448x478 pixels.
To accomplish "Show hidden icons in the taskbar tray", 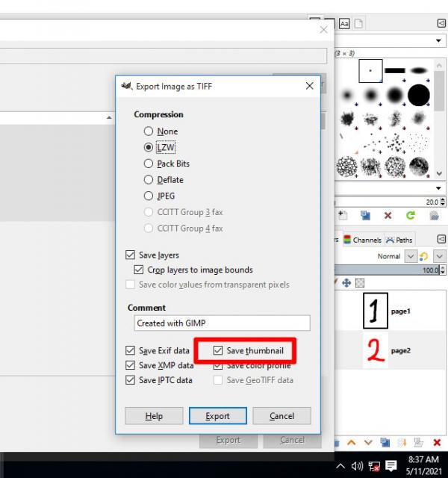I will 340,465.
